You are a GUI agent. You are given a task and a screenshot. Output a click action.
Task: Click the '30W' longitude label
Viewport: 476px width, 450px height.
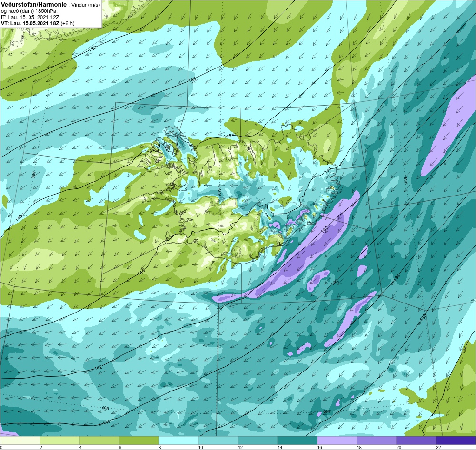[x=33, y=175]
